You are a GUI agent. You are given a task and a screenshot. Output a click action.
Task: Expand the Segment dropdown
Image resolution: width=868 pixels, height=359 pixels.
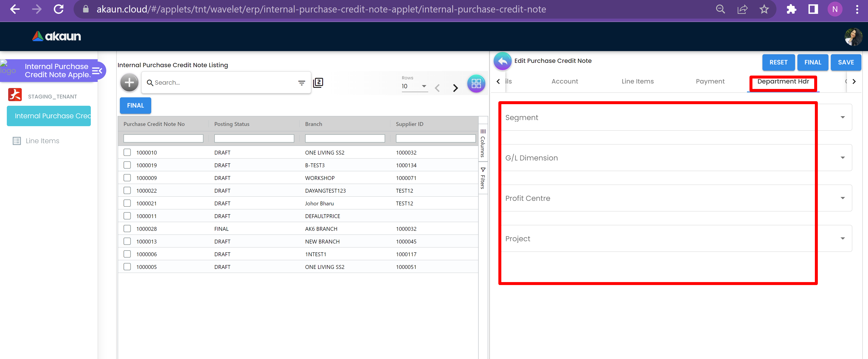[842, 118]
